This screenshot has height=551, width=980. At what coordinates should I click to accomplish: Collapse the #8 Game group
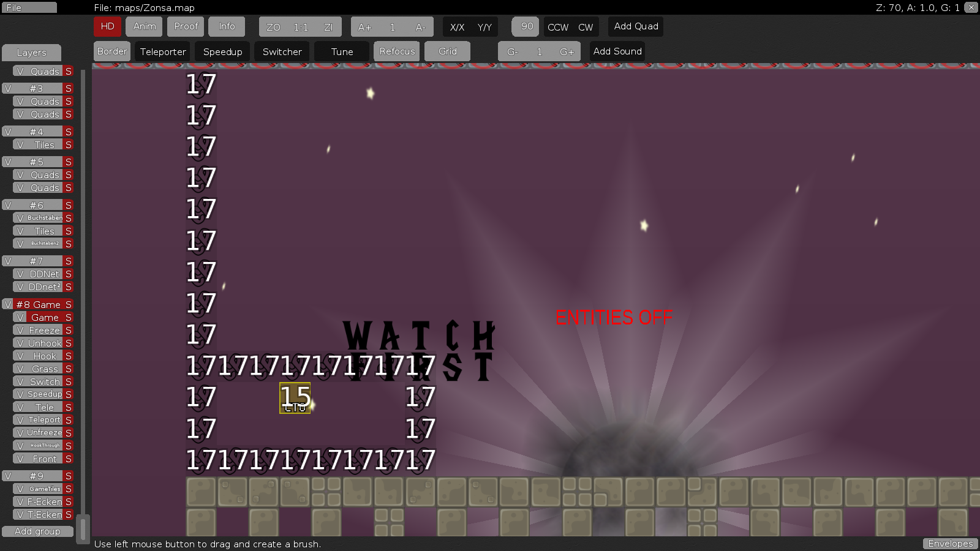click(37, 304)
